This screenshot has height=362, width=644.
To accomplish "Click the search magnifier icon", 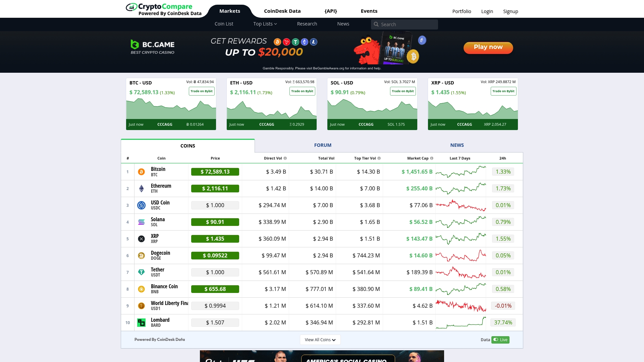I will [377, 24].
